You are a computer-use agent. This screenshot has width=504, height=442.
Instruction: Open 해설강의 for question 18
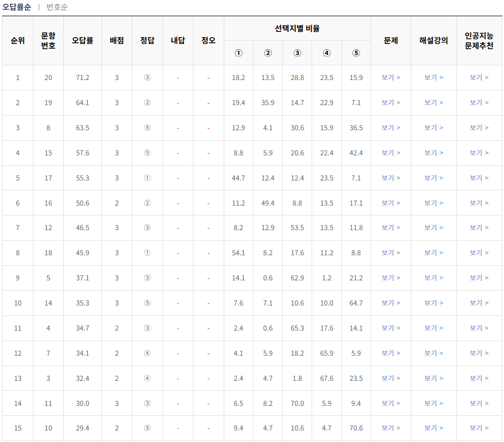434,253
